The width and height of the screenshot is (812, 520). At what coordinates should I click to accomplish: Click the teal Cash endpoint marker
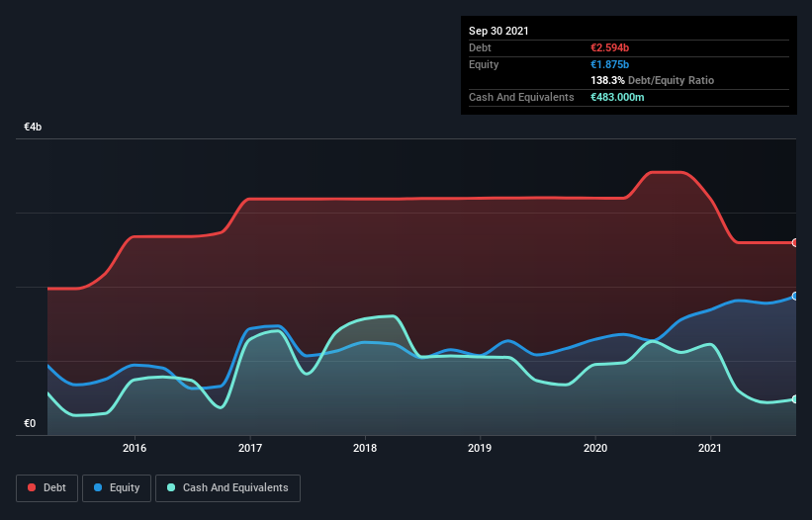point(795,399)
